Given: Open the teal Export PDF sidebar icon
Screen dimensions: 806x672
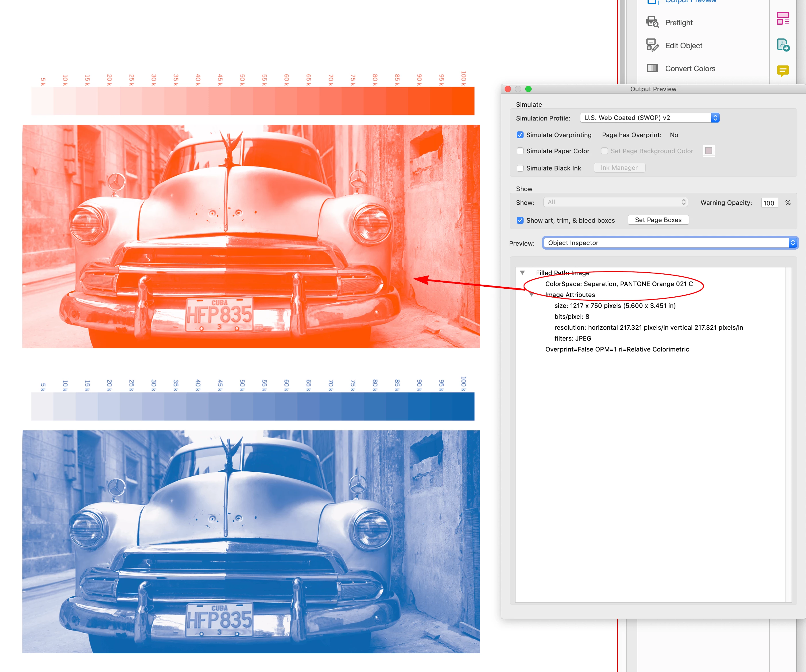Looking at the screenshot, I should pos(782,45).
